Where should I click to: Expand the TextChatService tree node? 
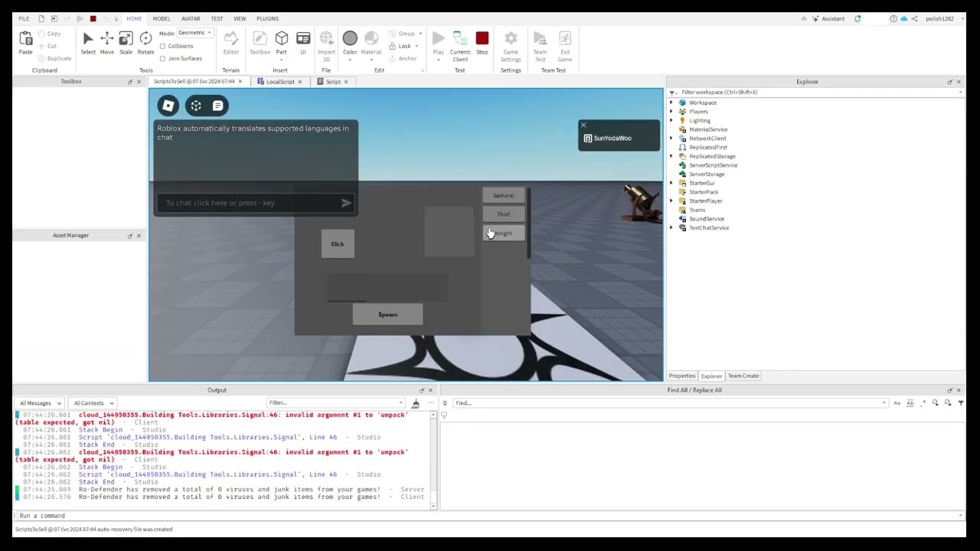tap(672, 227)
